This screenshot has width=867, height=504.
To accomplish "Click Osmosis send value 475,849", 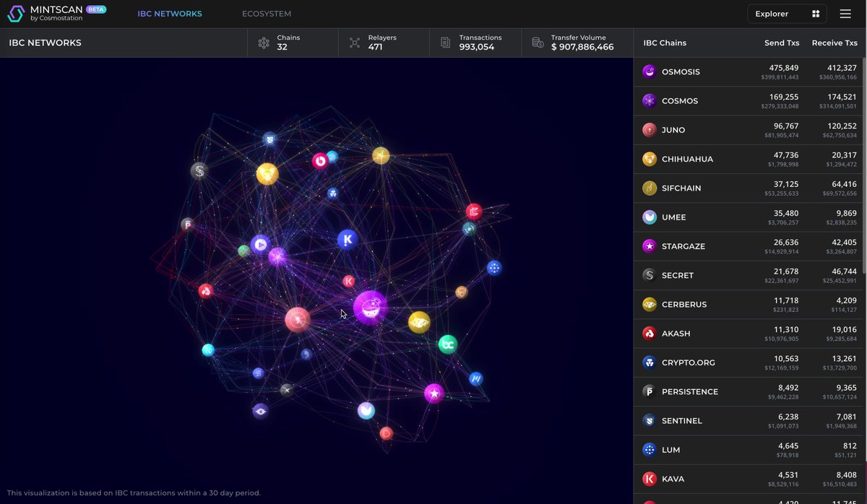I will point(784,68).
